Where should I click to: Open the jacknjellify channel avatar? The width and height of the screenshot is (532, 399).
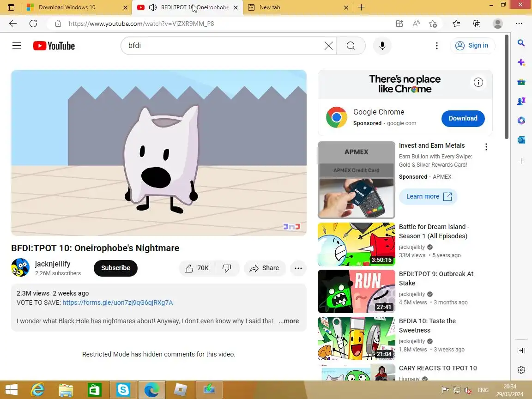20,267
